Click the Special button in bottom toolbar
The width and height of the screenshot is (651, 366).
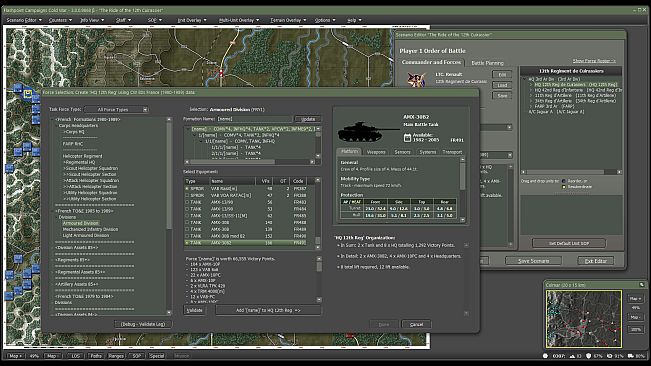pyautogui.click(x=157, y=356)
